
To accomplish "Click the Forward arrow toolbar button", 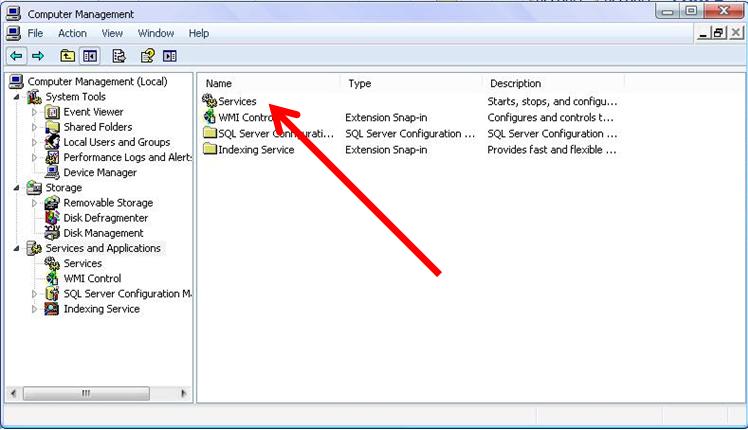I will (x=38, y=56).
